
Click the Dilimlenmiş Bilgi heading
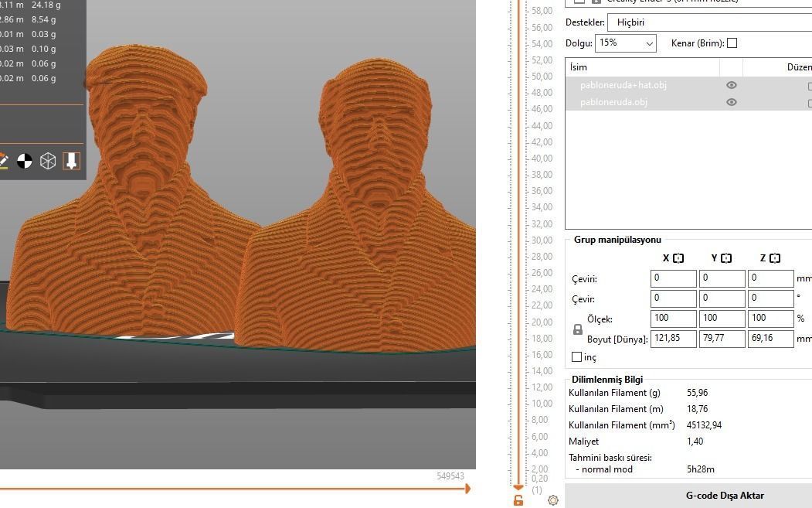pyautogui.click(x=607, y=380)
